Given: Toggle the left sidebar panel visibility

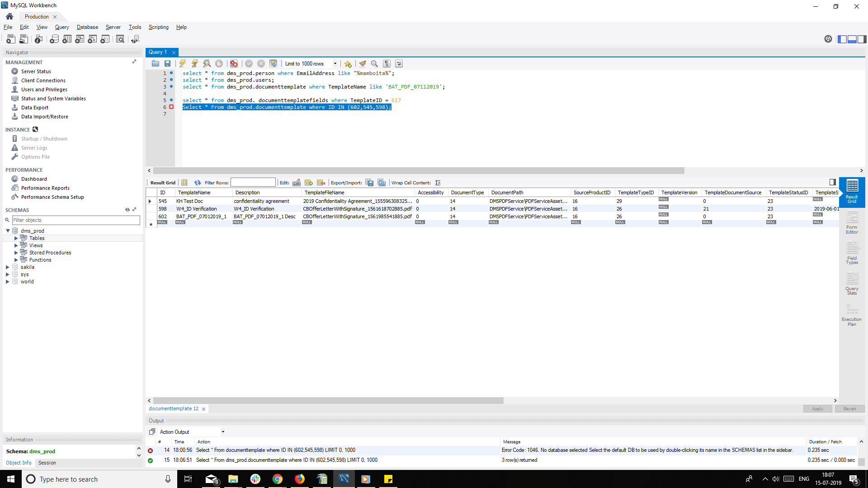Looking at the screenshot, I should coord(842,39).
